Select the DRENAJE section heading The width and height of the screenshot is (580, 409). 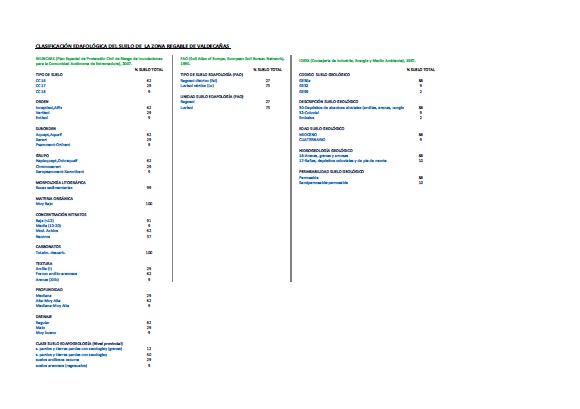tap(44, 317)
